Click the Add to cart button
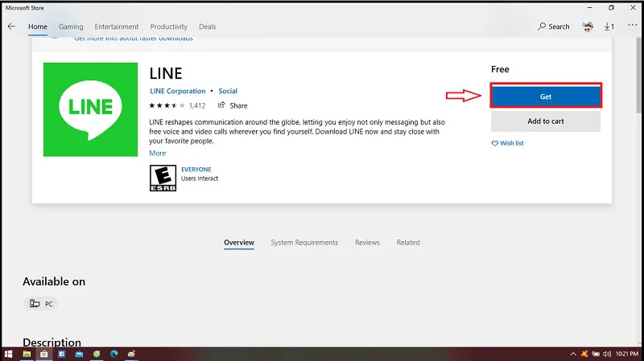Viewport: 644px width, 361px height. [546, 121]
